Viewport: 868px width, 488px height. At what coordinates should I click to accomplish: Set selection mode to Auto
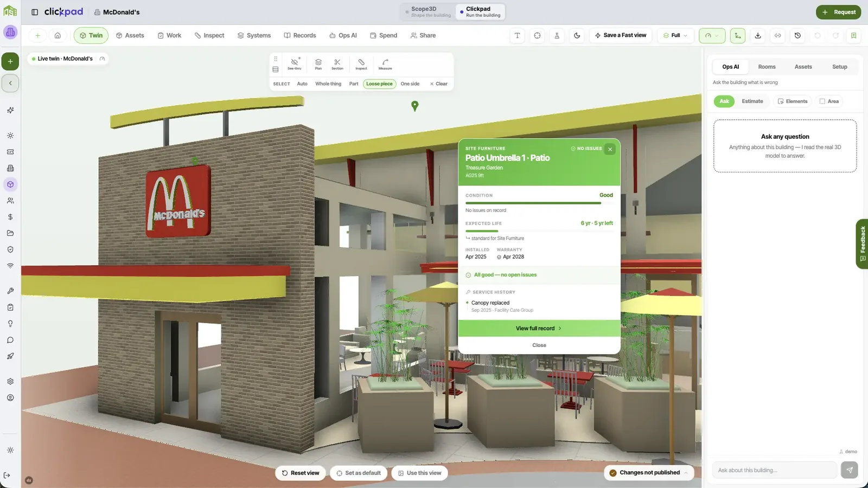302,84
